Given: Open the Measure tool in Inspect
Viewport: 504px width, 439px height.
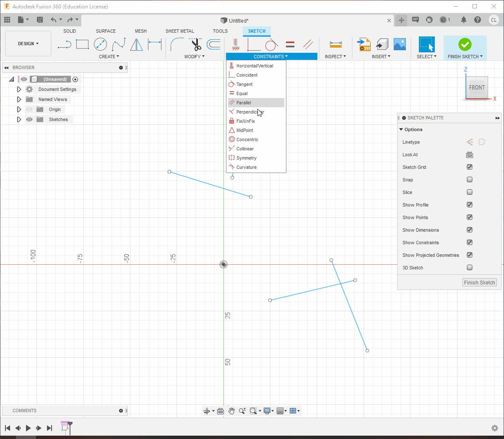Looking at the screenshot, I should coord(335,44).
